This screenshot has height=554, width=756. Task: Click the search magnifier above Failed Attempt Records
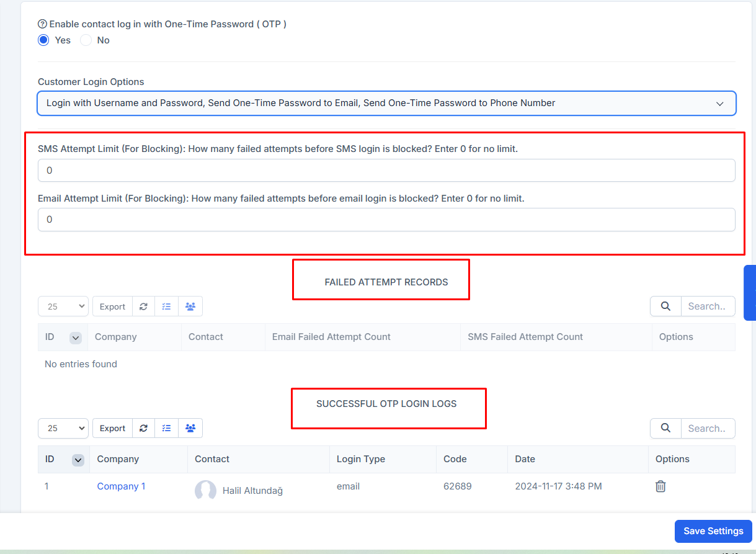tap(665, 306)
